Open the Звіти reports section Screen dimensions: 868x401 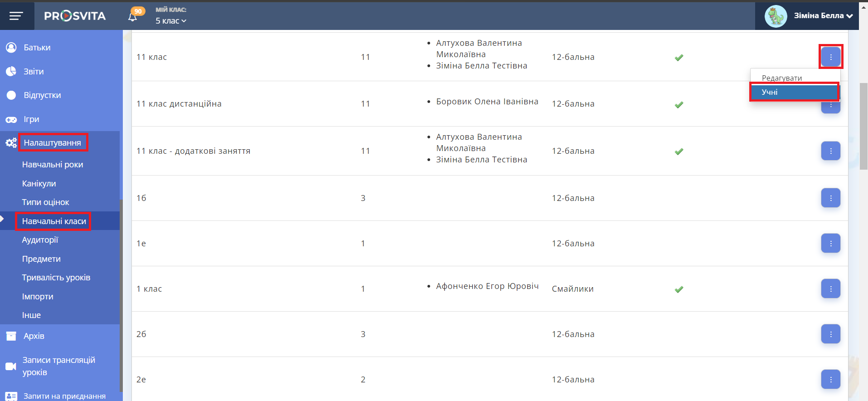click(x=34, y=72)
